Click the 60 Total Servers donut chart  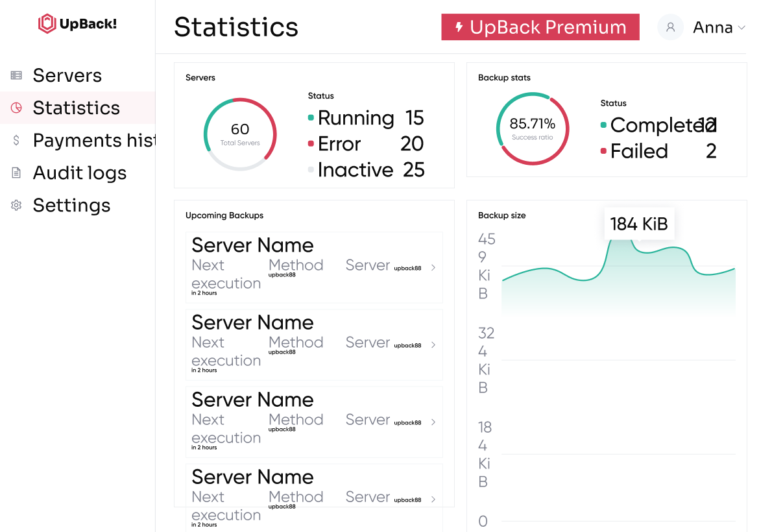(x=240, y=134)
